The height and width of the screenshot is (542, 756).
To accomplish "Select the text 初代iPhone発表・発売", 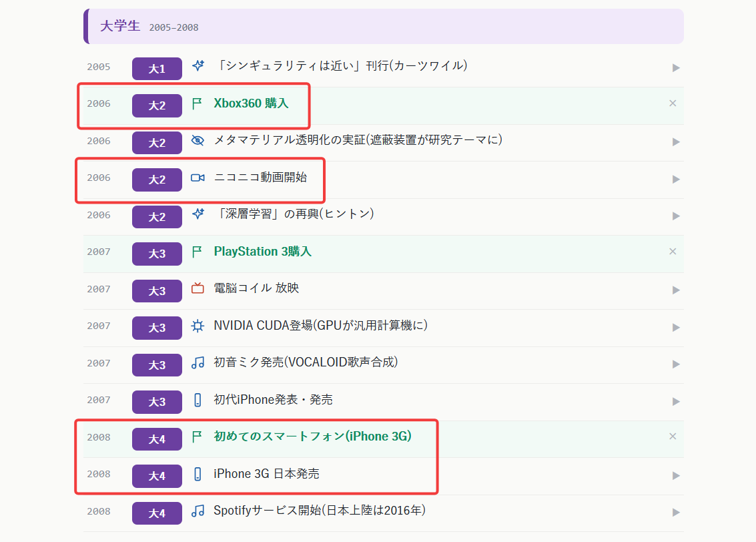I will point(274,400).
